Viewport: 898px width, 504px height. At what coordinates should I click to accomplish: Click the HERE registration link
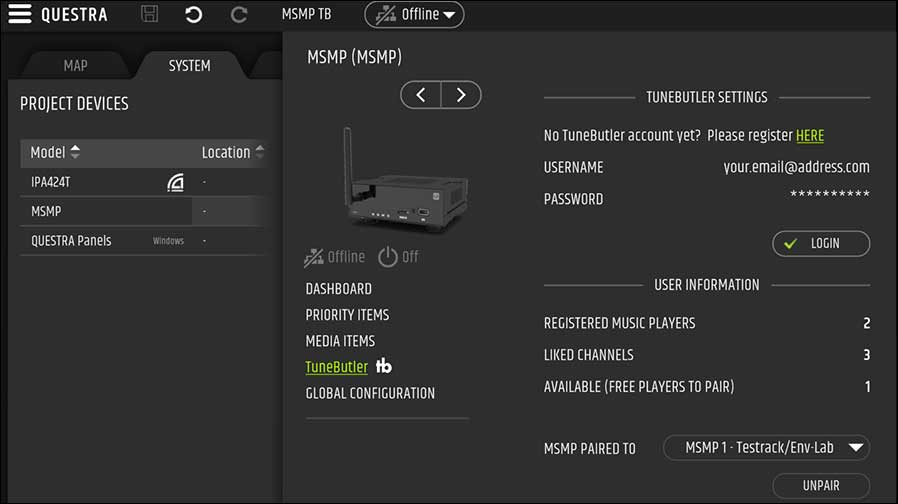click(x=809, y=135)
